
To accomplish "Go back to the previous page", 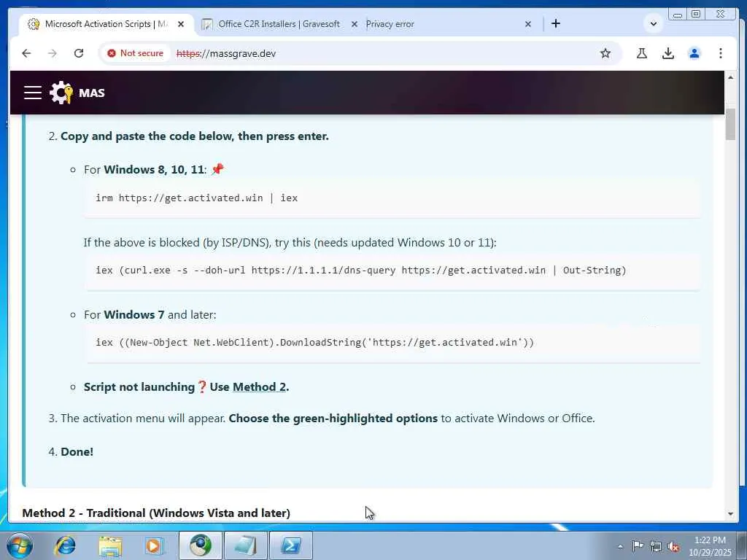I will 26,53.
